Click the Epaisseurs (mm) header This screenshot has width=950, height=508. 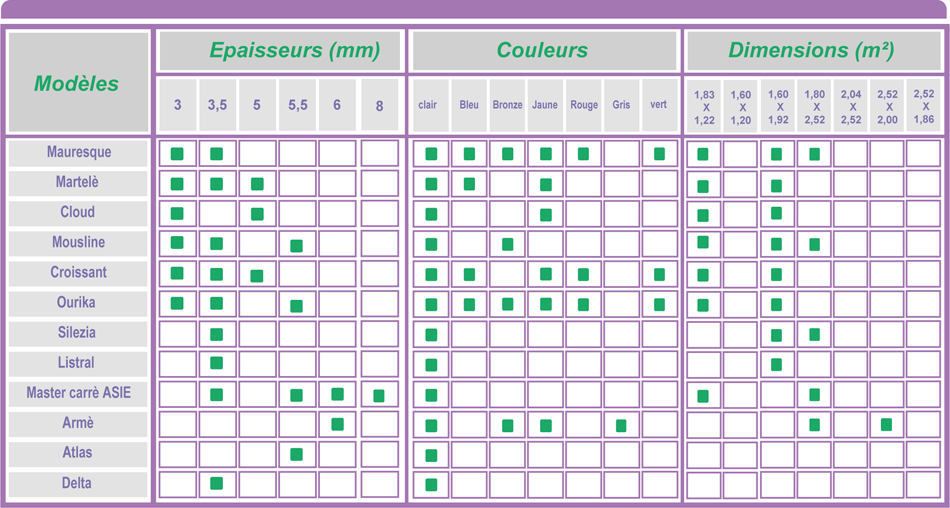[280, 51]
